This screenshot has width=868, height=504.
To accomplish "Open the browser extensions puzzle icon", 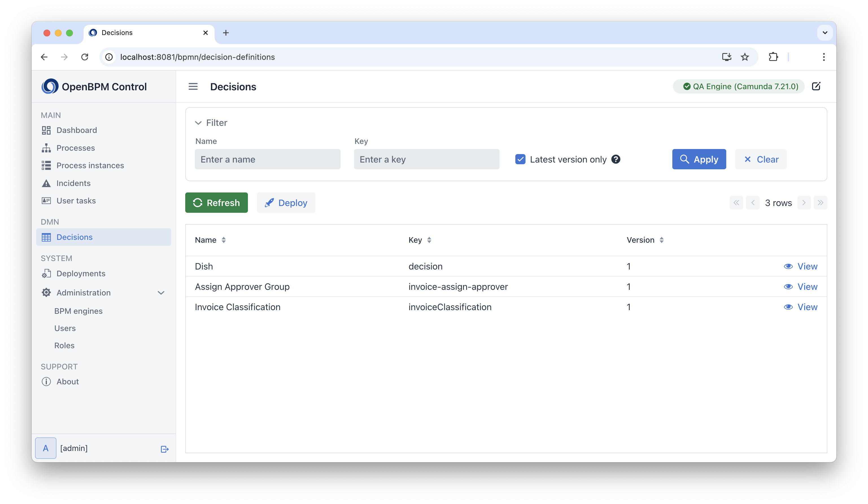I will [x=773, y=57].
